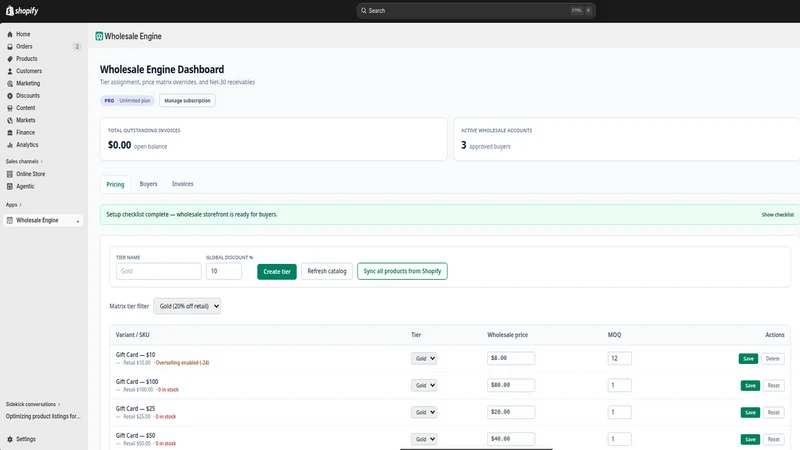Click the Orders icon in sidebar
The width and height of the screenshot is (800, 450).
(x=10, y=46)
